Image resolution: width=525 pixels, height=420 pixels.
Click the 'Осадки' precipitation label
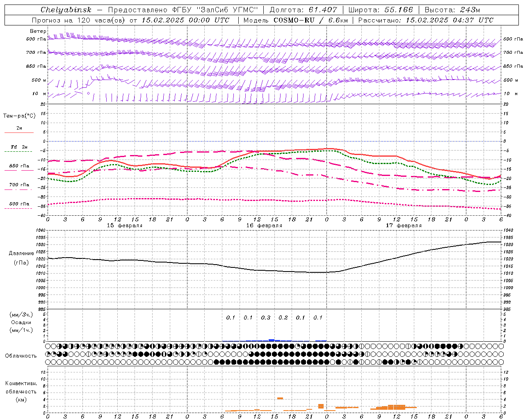point(21,322)
